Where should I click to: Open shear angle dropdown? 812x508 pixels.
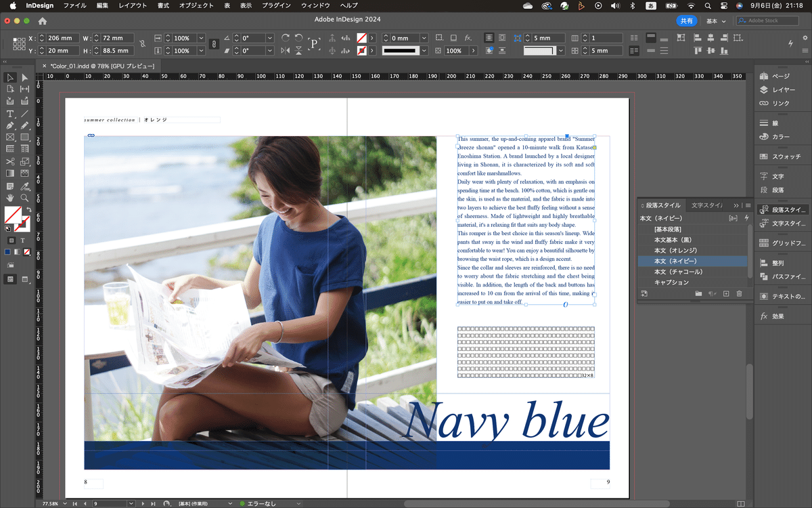point(270,51)
